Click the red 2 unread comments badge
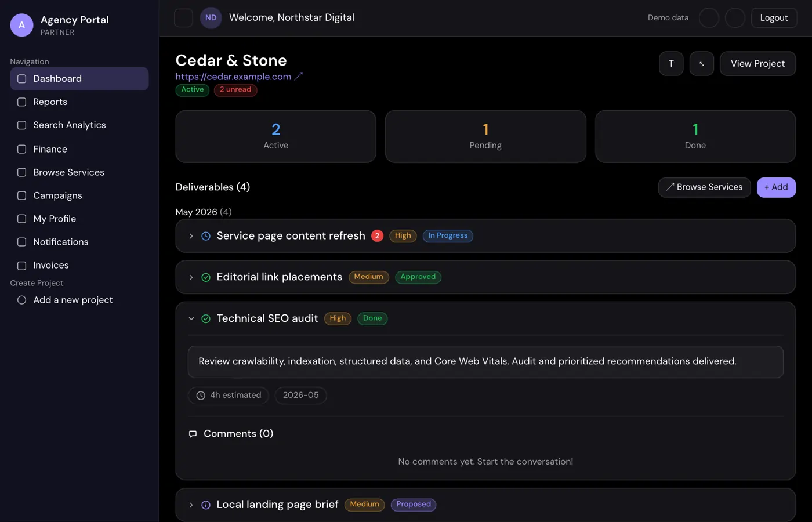812x522 pixels. click(377, 236)
